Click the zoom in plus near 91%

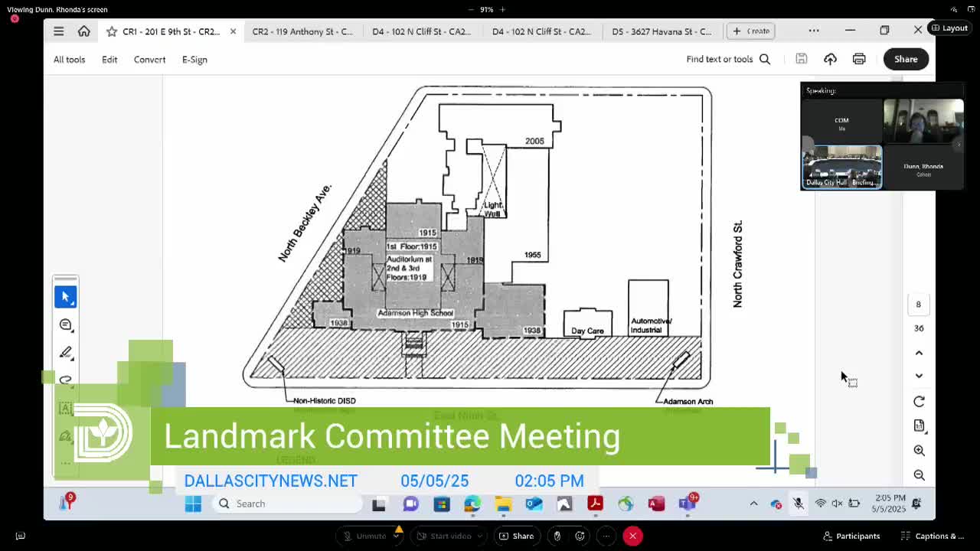tap(503, 9)
